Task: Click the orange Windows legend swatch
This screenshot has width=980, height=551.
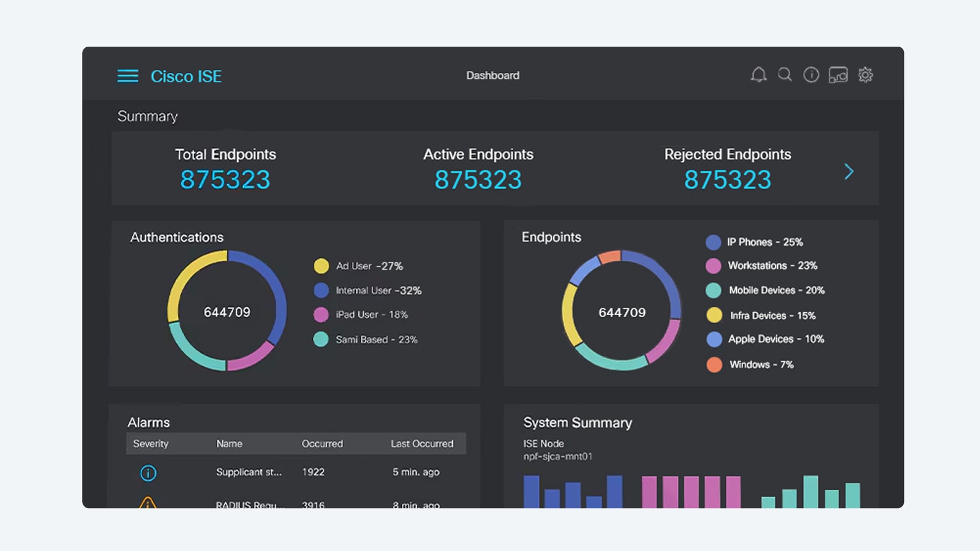Action: click(x=714, y=365)
